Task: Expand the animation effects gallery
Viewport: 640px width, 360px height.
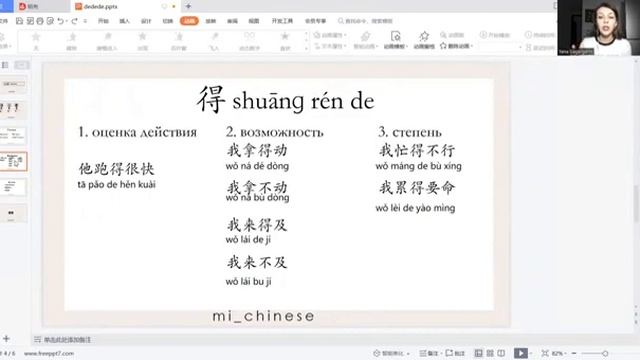Action: tap(306, 49)
